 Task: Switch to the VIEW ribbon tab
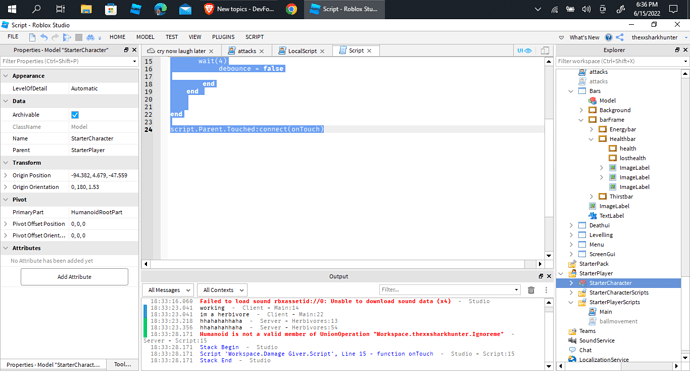pyautogui.click(x=195, y=37)
